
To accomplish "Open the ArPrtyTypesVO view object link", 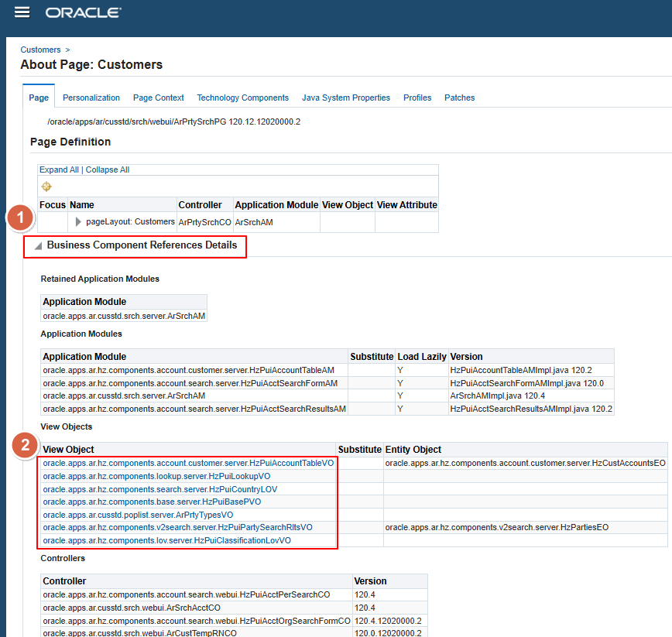I will pos(138,515).
